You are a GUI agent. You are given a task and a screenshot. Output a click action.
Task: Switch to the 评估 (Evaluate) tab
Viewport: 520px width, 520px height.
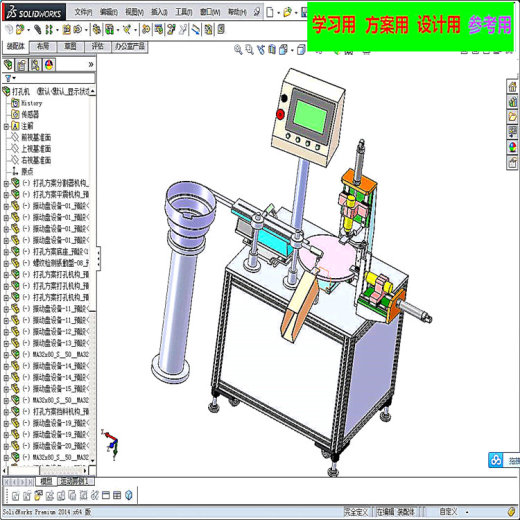coord(97,46)
